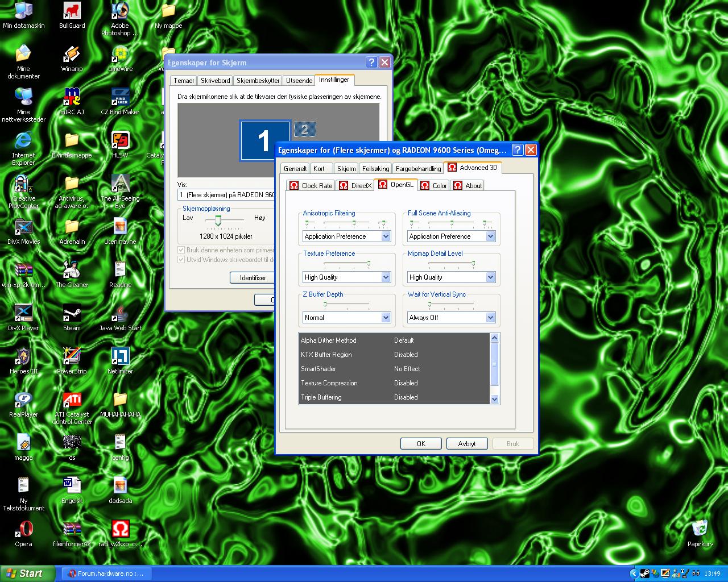Launch Steam from the desktop

click(x=72, y=318)
